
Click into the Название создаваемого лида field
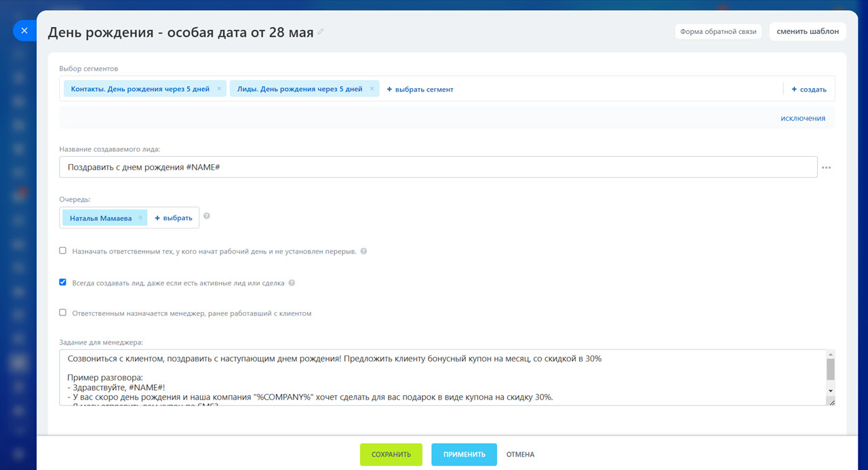tap(438, 167)
